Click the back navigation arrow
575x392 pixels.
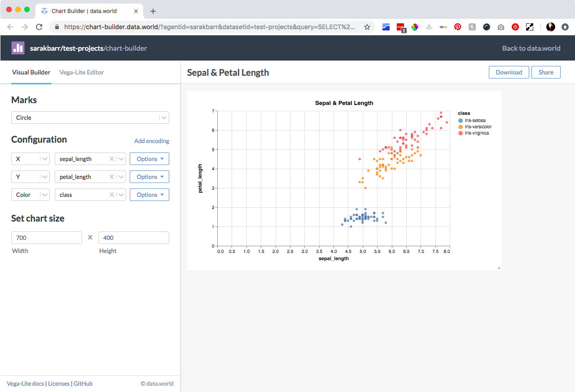coord(10,27)
